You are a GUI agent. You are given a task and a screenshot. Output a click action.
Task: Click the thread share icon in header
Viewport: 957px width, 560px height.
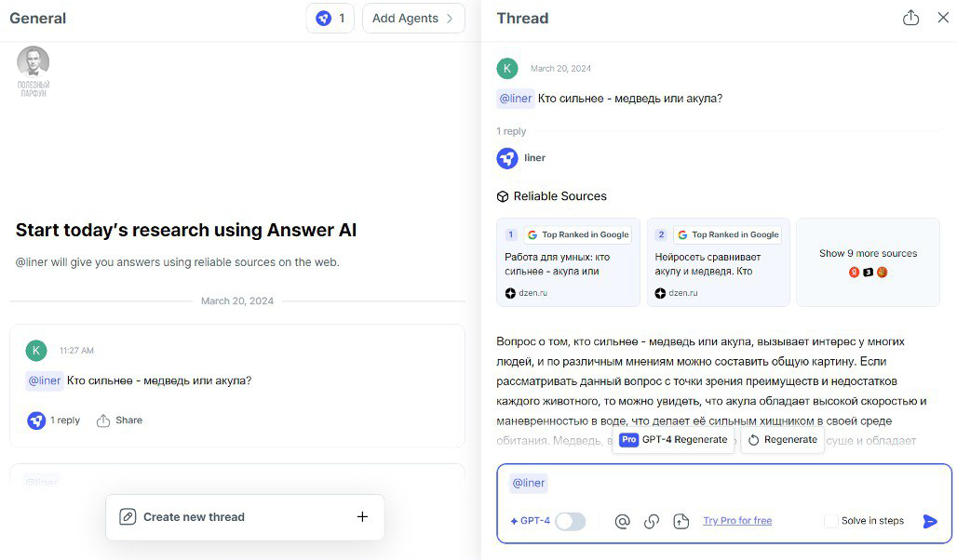910,19
